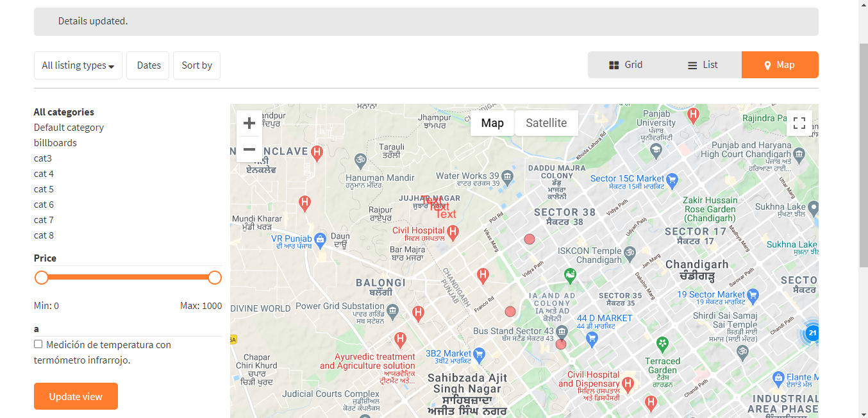The width and height of the screenshot is (868, 418).
Task: Switch to Grid view
Action: tap(626, 65)
